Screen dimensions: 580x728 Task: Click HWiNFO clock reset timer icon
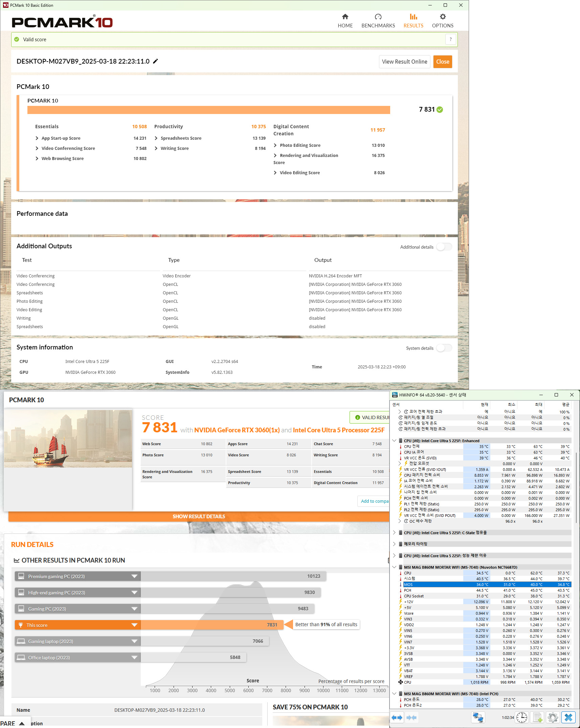tap(521, 717)
